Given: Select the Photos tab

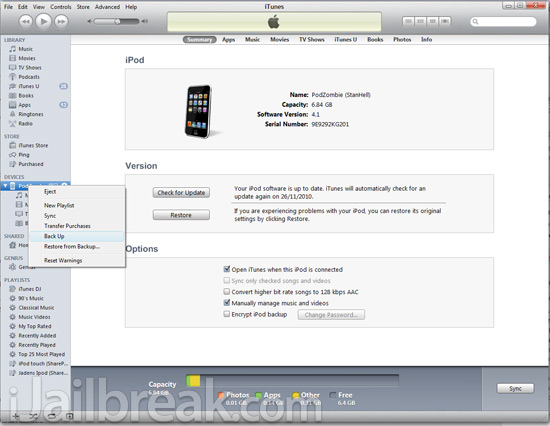Looking at the screenshot, I should tap(402, 40).
